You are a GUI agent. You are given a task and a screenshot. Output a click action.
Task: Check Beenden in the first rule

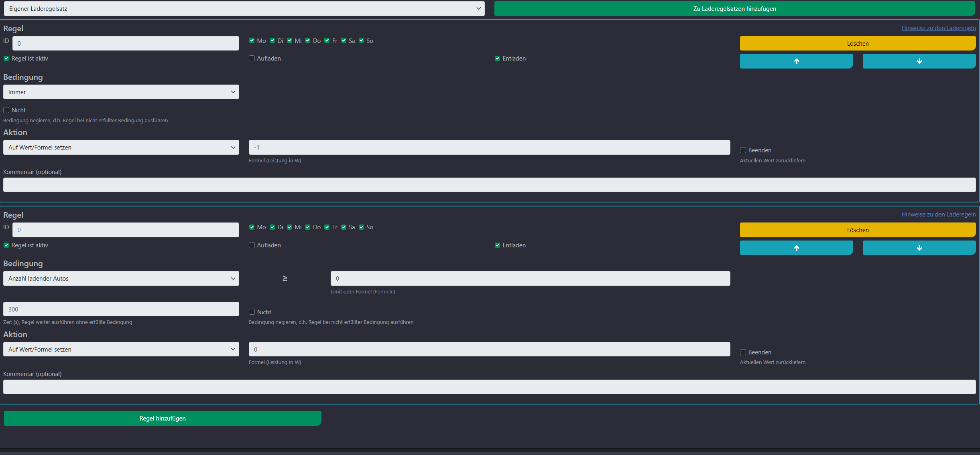[x=743, y=150]
